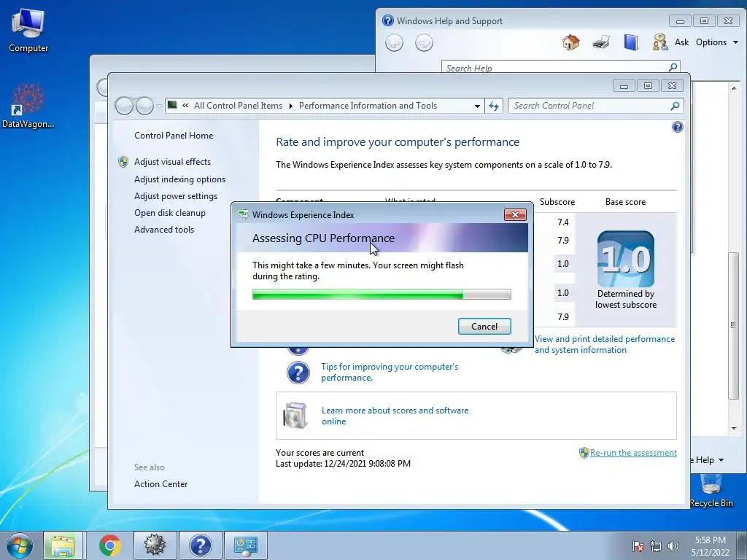The width and height of the screenshot is (747, 560).
Task: Click the Search Control Panel magnifier icon
Action: click(675, 106)
